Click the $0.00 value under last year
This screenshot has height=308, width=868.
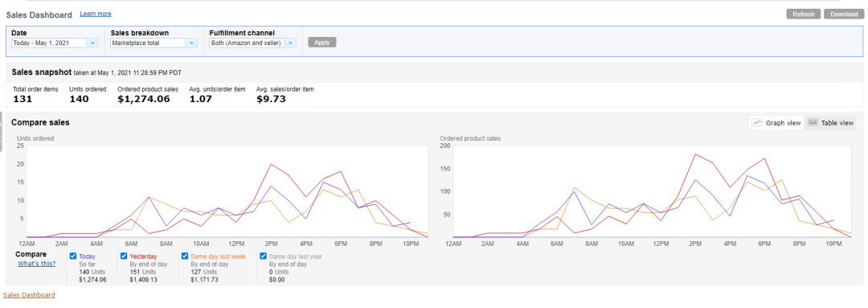(x=276, y=280)
